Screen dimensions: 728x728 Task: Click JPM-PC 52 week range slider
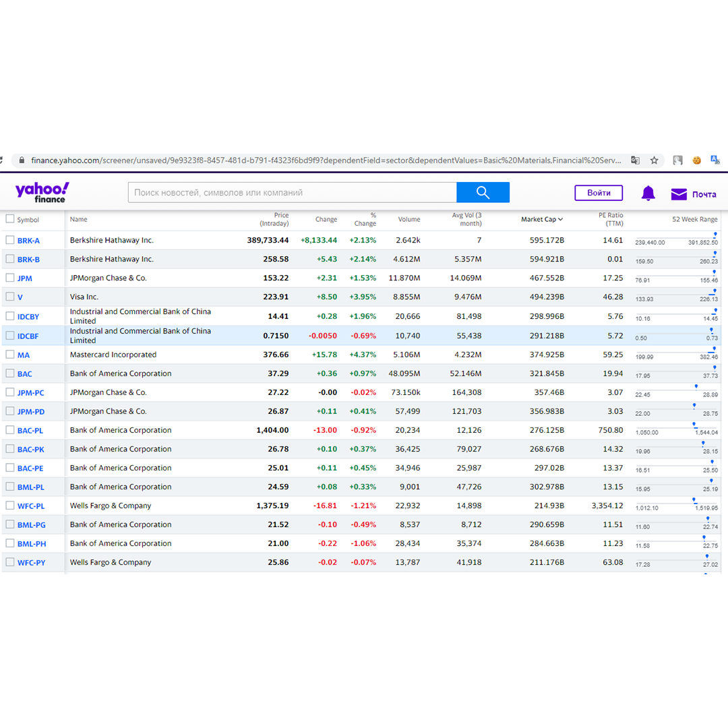[x=677, y=392]
